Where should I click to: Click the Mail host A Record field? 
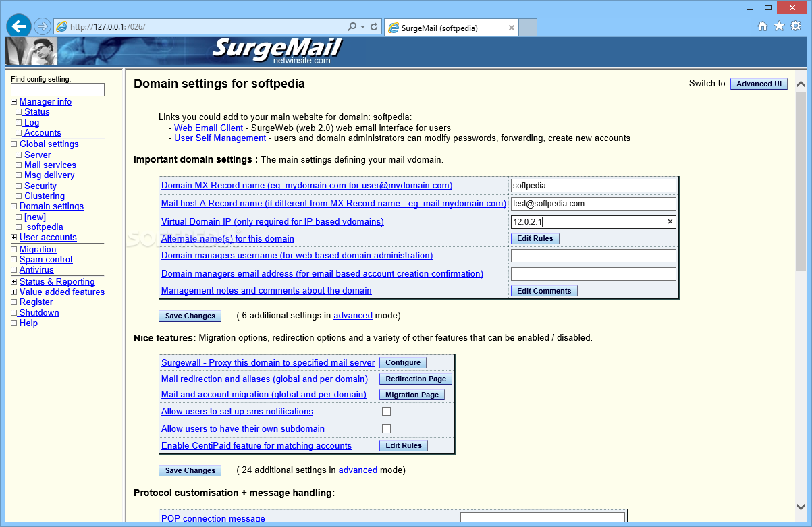coord(593,204)
